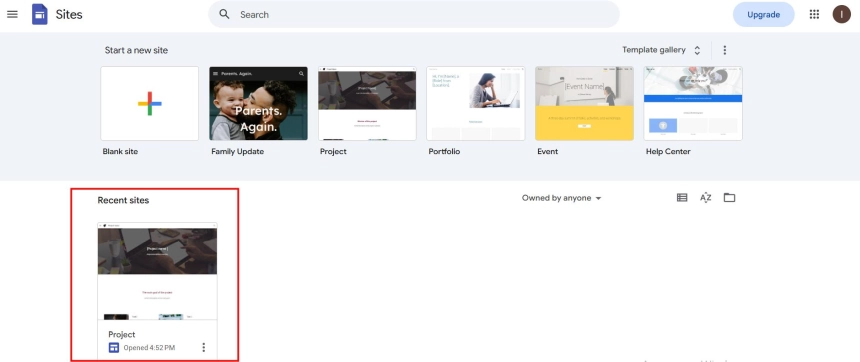Select the Family Update template

coord(258,104)
